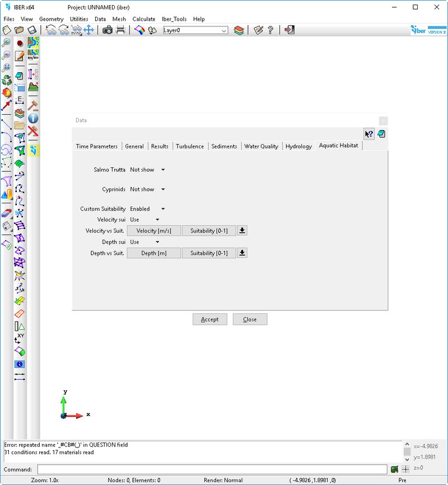Viewport: 448px width, 485px height.
Task: Open the Salmo Trutta dropdown
Action: (x=147, y=170)
